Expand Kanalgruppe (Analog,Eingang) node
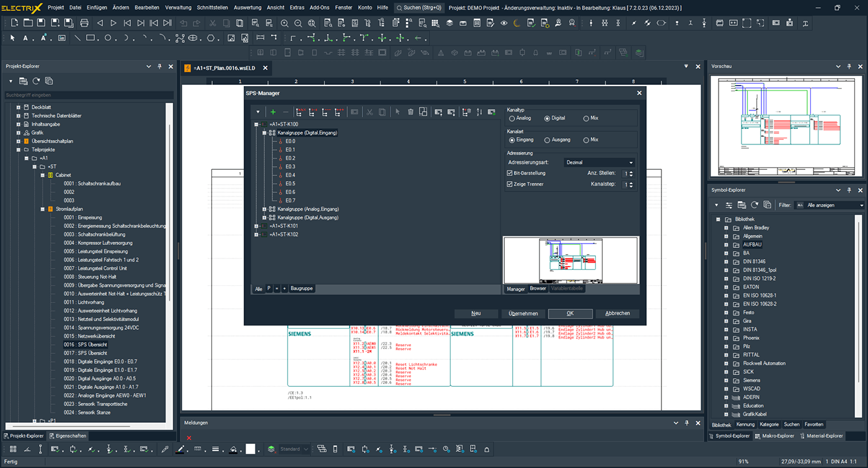 [264, 209]
